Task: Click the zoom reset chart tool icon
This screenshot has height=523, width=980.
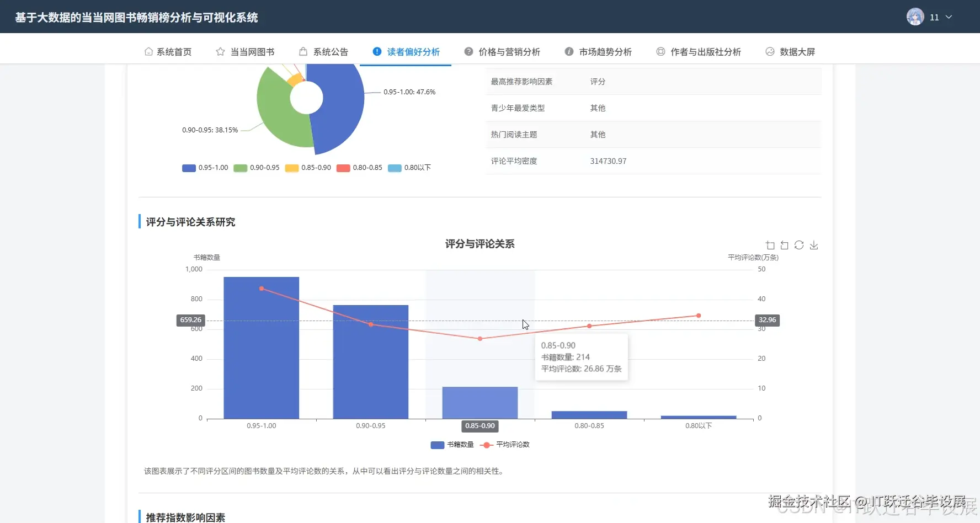Action: click(x=785, y=245)
